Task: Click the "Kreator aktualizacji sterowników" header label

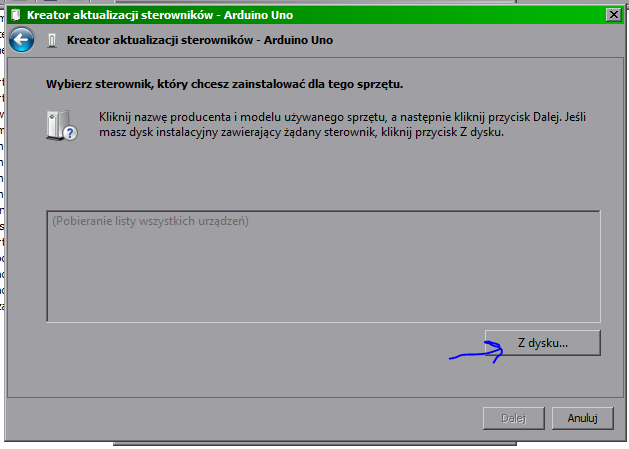Action: [x=199, y=41]
